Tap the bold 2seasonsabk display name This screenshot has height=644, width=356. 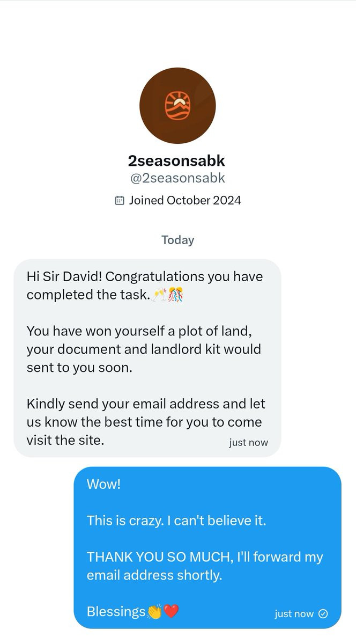click(x=177, y=160)
